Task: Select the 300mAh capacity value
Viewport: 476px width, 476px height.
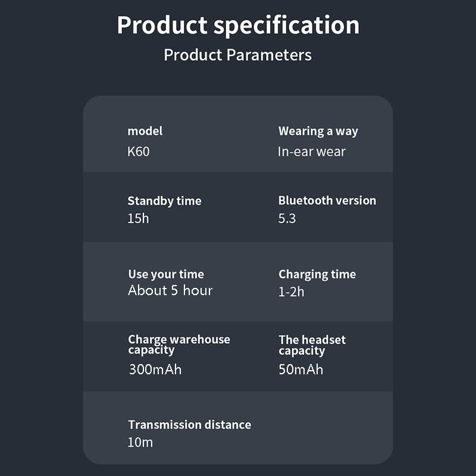Action: pos(155,369)
